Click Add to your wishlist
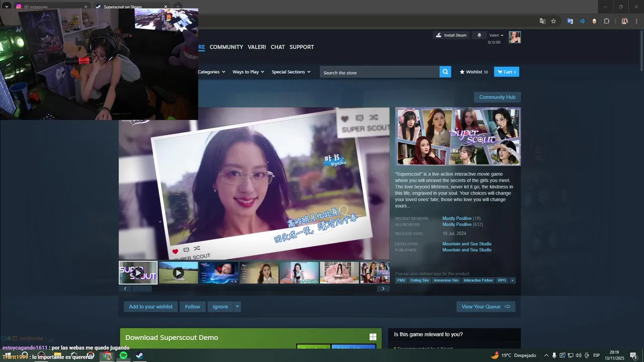This screenshot has width=644, height=362. 150,307
